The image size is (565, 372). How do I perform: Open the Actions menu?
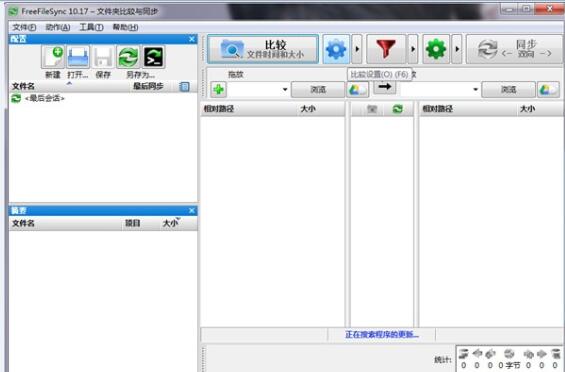point(58,27)
